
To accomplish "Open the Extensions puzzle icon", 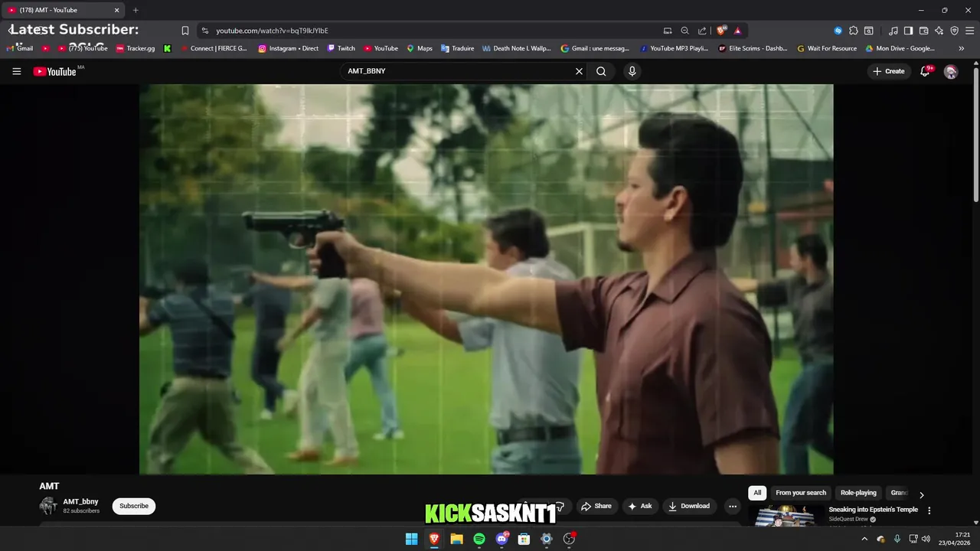I will point(854,31).
